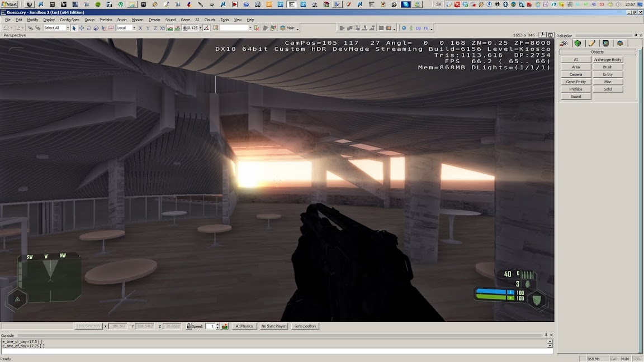Click the Undo arrow icon
Screen dimensions: 644x362
6,28
